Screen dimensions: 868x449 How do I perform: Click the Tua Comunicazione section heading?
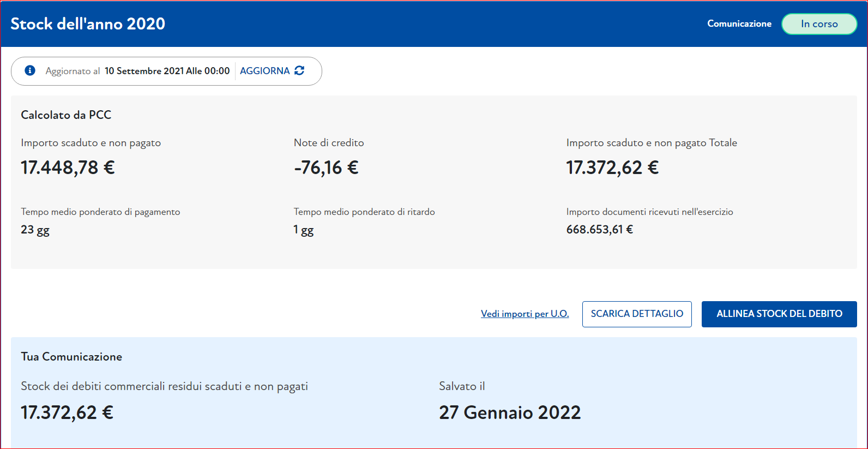tap(71, 357)
